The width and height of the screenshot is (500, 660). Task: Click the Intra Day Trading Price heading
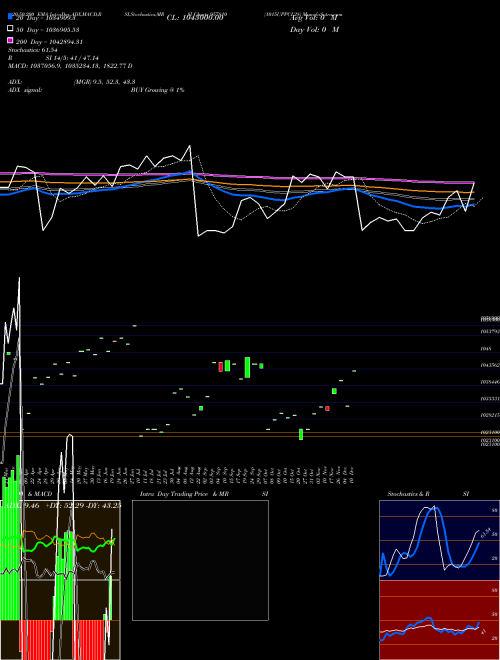click(x=204, y=494)
